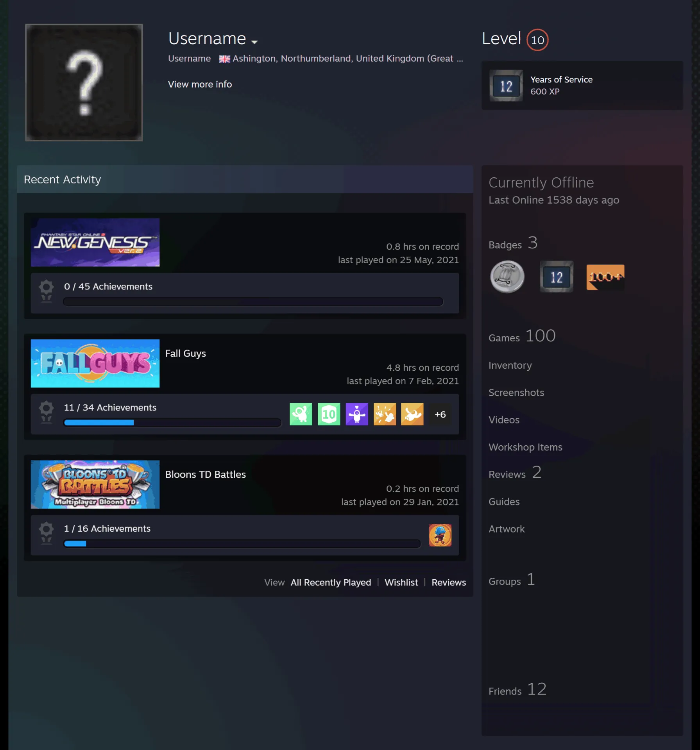Open Screenshots from the sidebar
700x750 pixels.
(x=516, y=393)
